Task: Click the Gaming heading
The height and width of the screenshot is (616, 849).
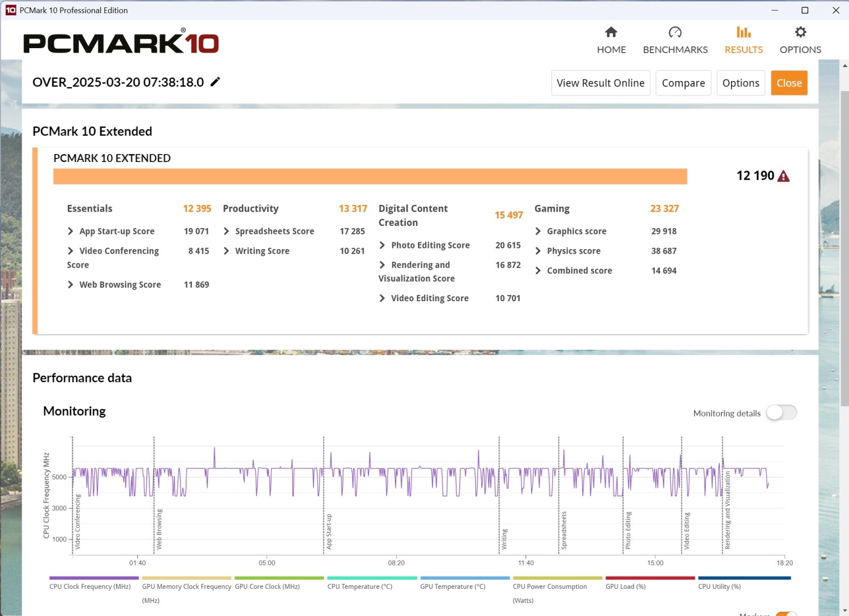Action: point(552,208)
